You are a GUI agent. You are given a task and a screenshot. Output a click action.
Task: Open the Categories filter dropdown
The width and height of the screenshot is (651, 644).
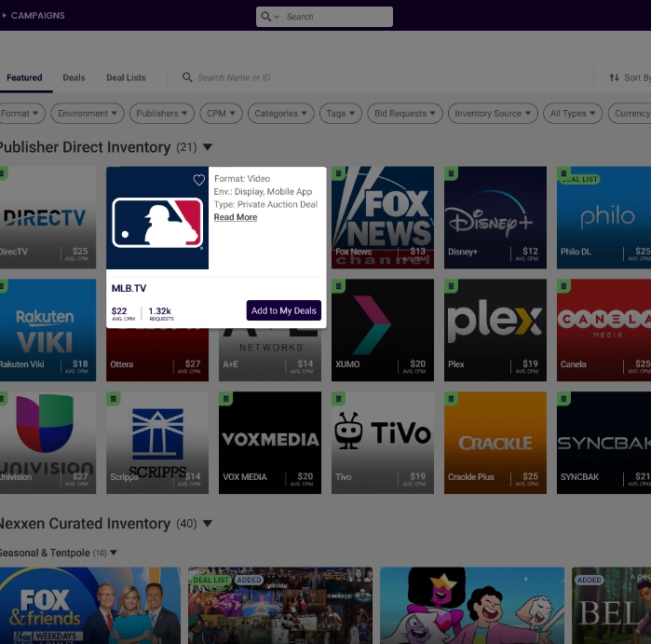(x=281, y=114)
